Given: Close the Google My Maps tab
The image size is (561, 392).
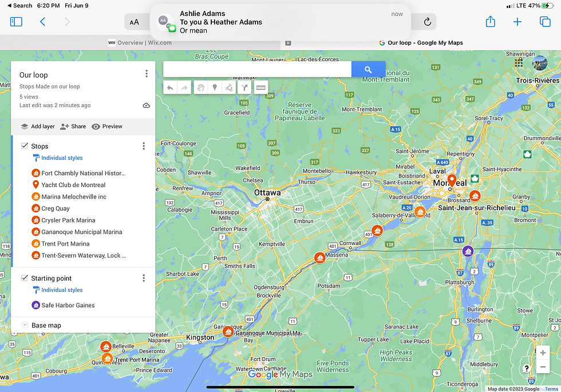Looking at the screenshot, I should click(x=288, y=43).
